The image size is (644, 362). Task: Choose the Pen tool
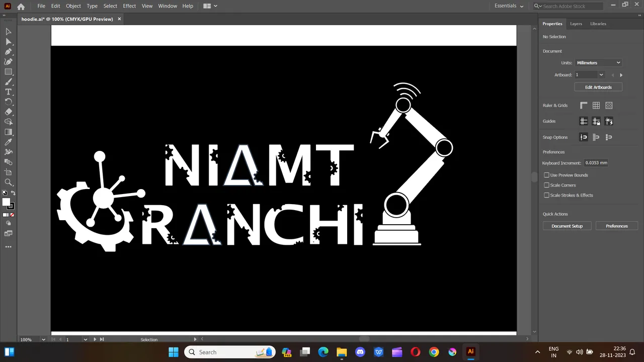(9, 51)
